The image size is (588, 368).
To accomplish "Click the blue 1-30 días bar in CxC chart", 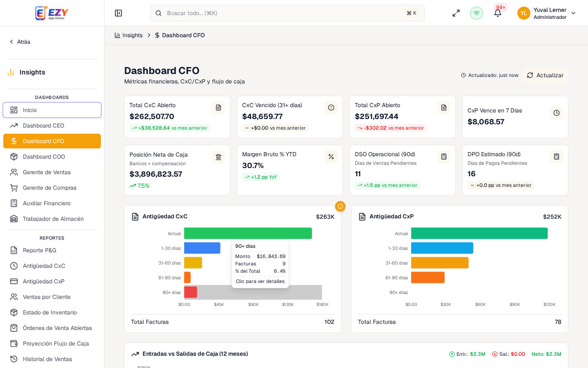I will click(202, 248).
